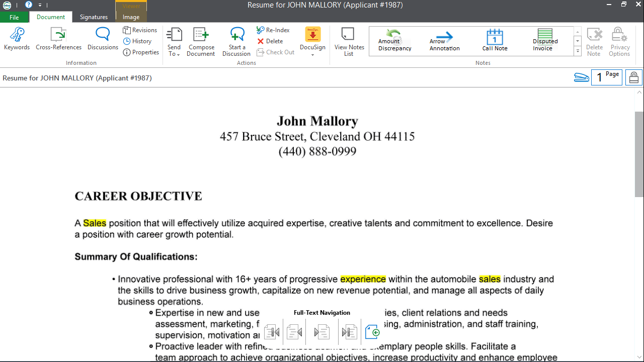Click Compose Document in Actions
The width and height of the screenshot is (644, 362).
[x=201, y=41]
